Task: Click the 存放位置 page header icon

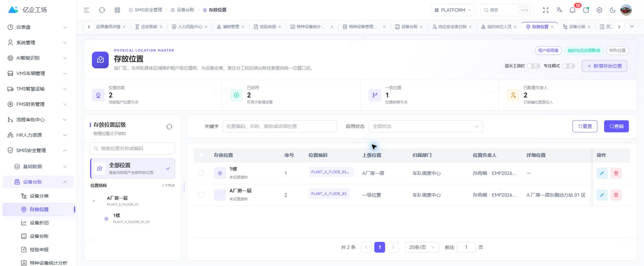Action: [x=100, y=60]
